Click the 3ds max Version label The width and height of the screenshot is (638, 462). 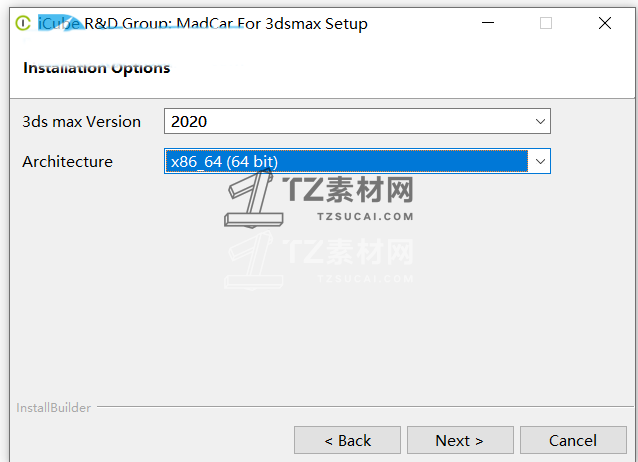tap(81, 122)
